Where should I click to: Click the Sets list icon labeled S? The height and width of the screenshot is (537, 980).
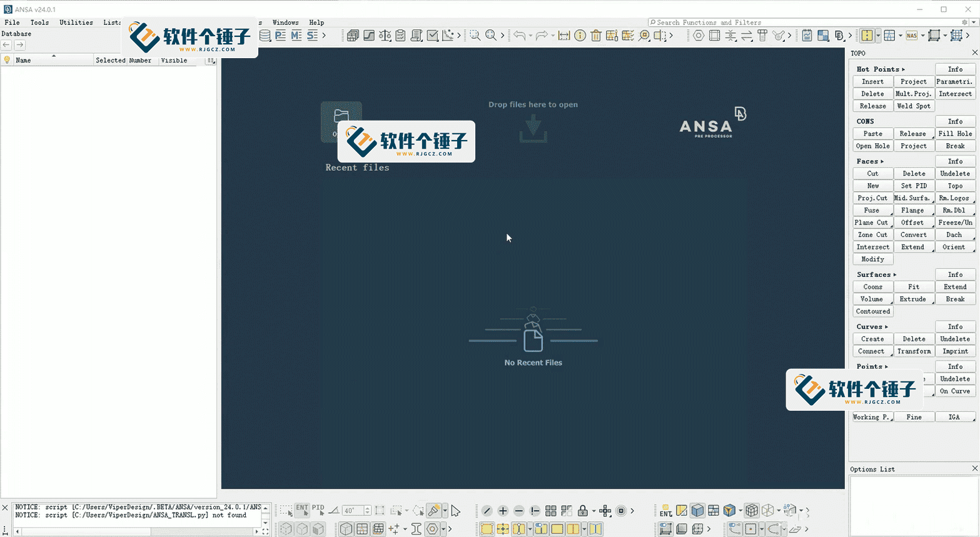[312, 36]
